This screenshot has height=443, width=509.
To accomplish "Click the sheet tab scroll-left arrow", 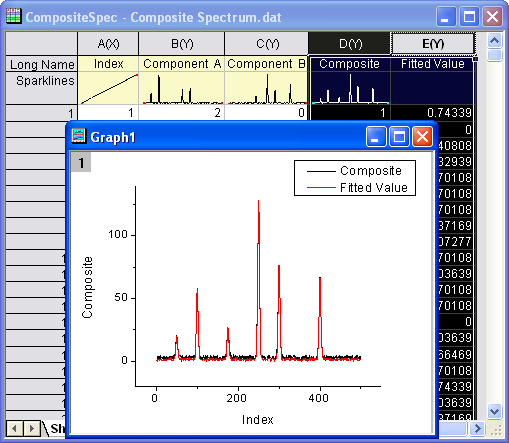I will click(14, 428).
